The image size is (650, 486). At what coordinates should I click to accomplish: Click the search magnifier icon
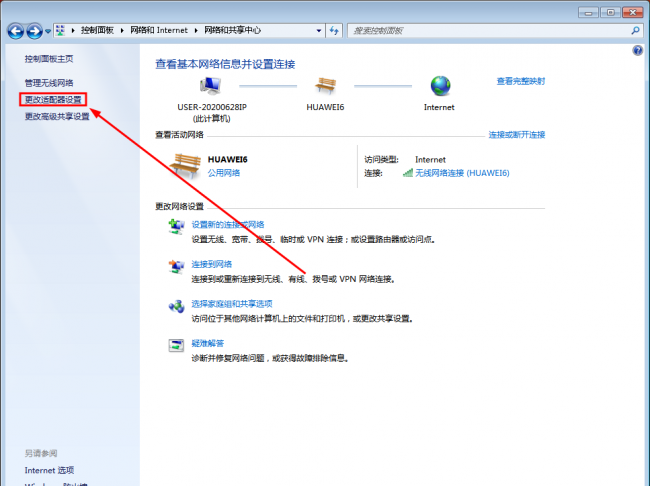635,30
